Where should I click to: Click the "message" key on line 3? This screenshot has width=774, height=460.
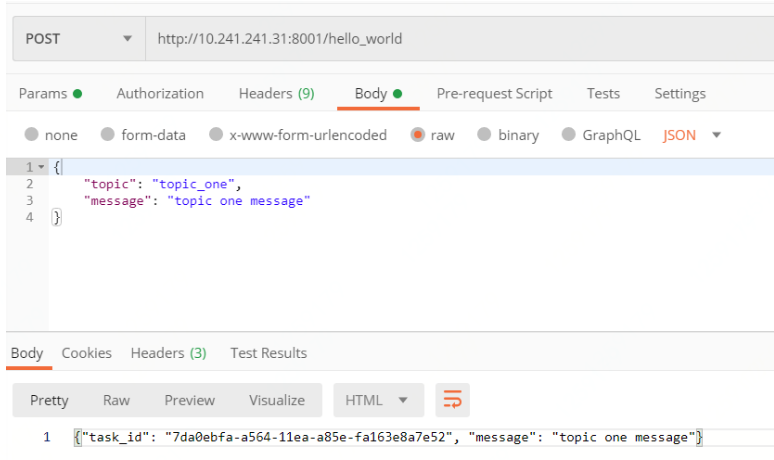(x=117, y=201)
